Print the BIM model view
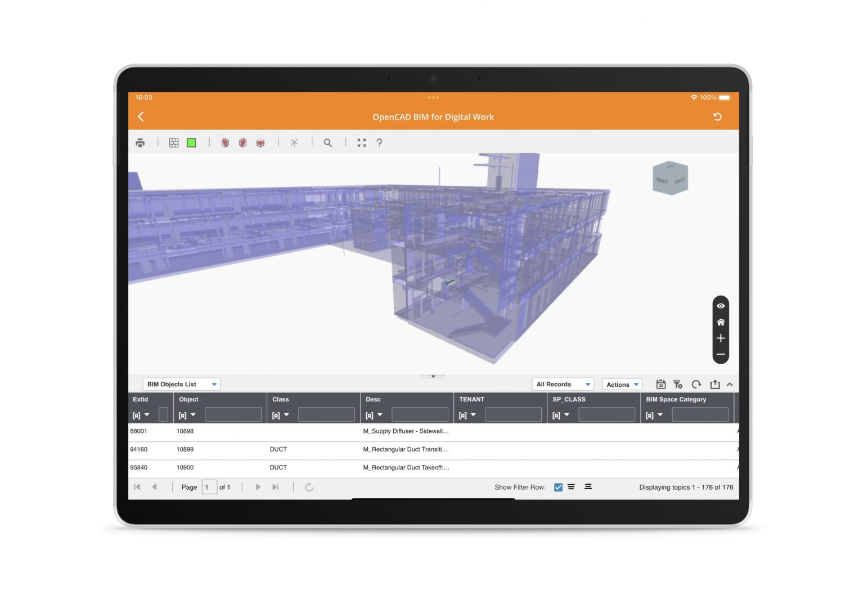 pyautogui.click(x=140, y=143)
